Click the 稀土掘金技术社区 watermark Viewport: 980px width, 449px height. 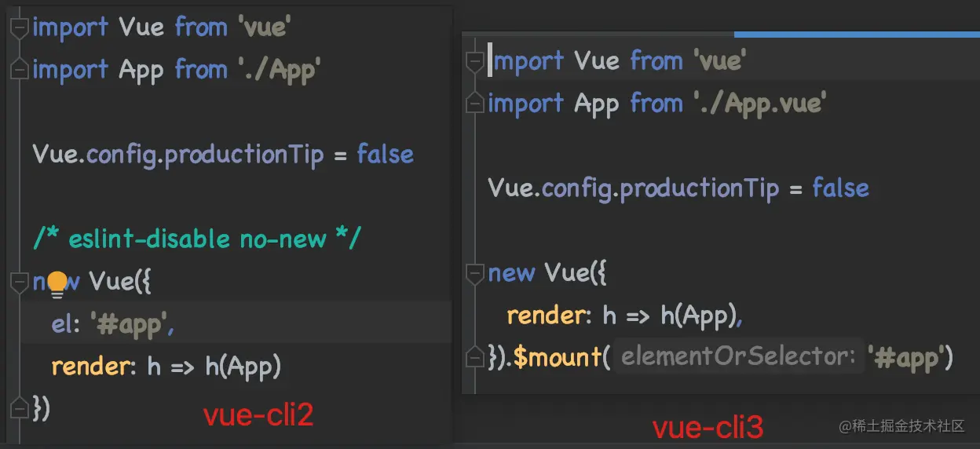(x=901, y=426)
